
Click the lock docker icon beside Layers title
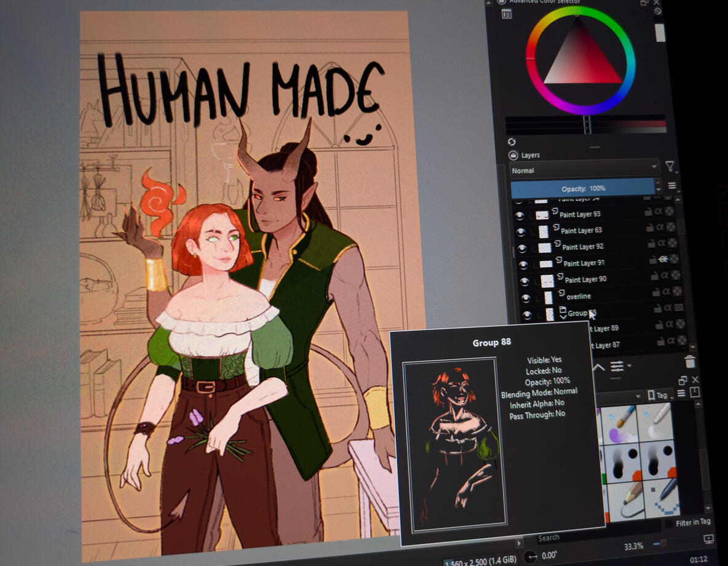point(513,156)
